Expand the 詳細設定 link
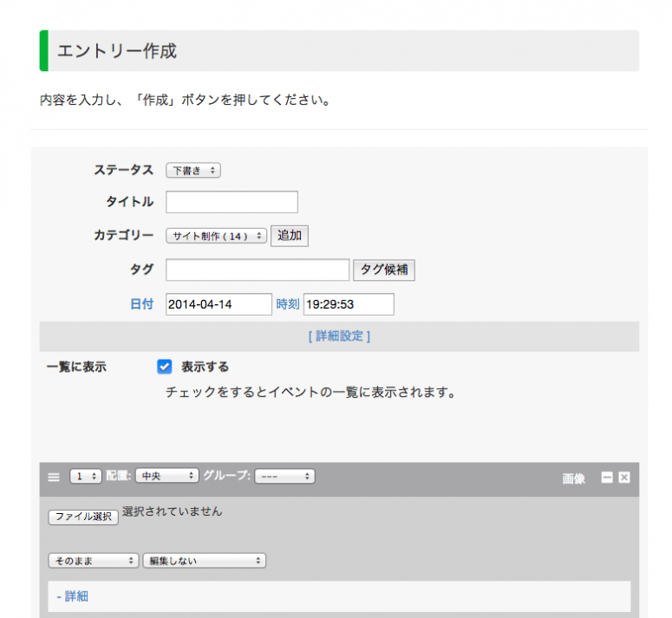Screen dimensions: 672x618 [339, 335]
